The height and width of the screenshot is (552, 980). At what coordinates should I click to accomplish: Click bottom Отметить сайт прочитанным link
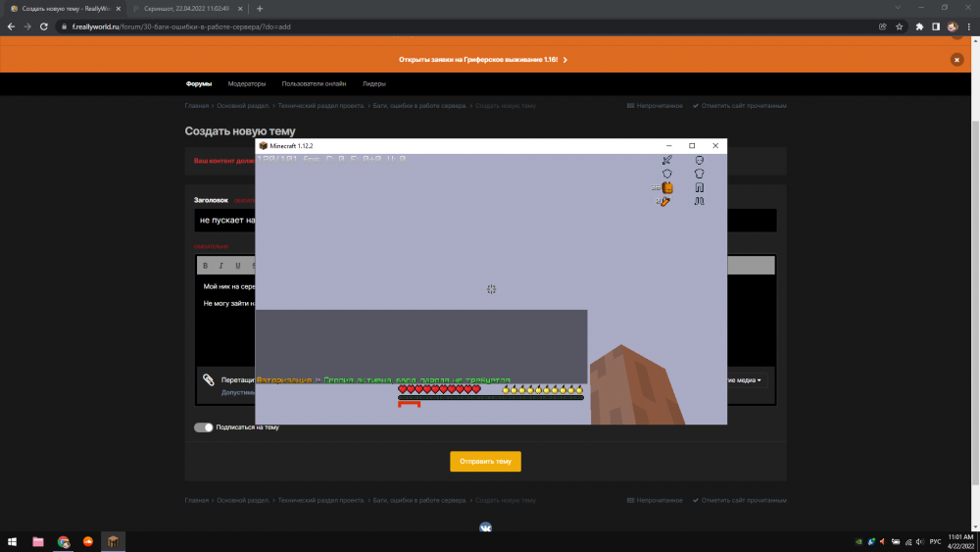tap(739, 500)
